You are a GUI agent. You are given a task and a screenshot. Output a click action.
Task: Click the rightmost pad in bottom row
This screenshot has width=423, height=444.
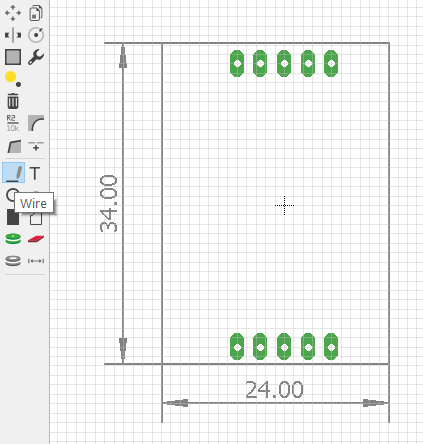[331, 347]
